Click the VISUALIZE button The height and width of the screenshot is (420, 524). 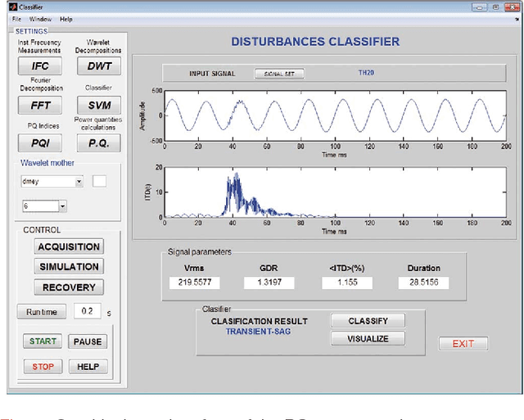coord(368,338)
